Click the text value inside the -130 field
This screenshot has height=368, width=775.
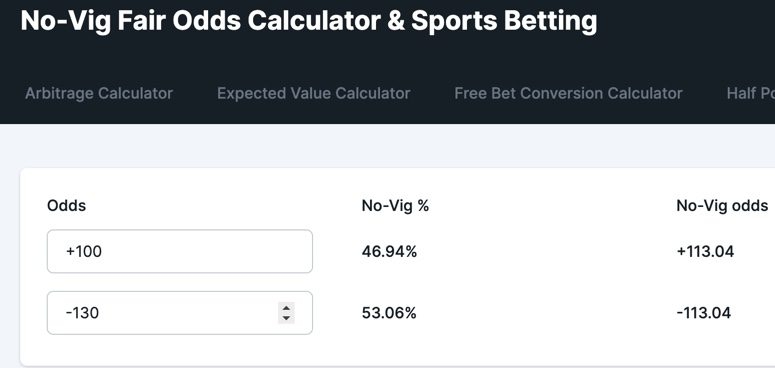(82, 313)
